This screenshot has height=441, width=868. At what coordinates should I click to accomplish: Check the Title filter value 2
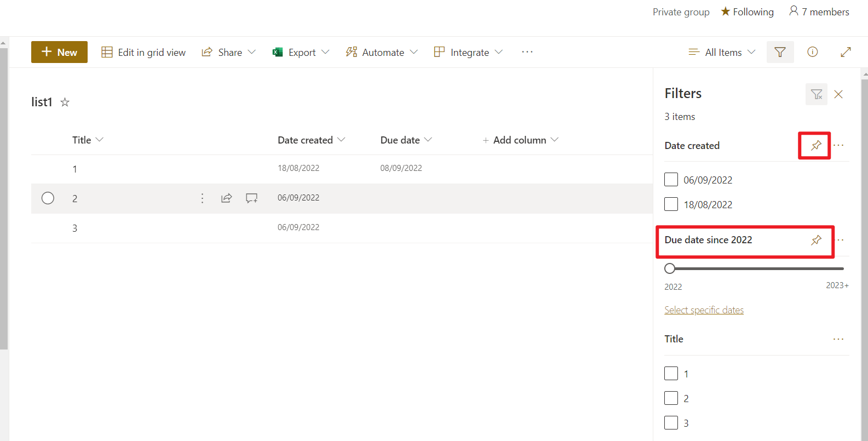pos(671,398)
